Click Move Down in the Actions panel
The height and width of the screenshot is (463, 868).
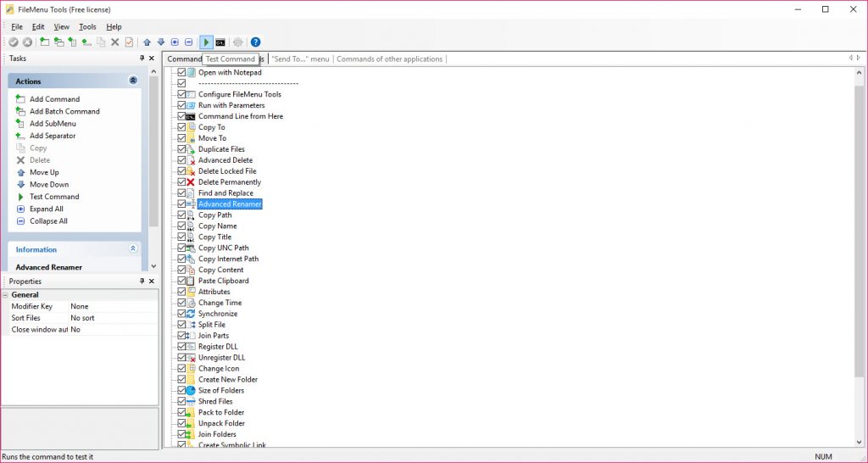tap(49, 184)
